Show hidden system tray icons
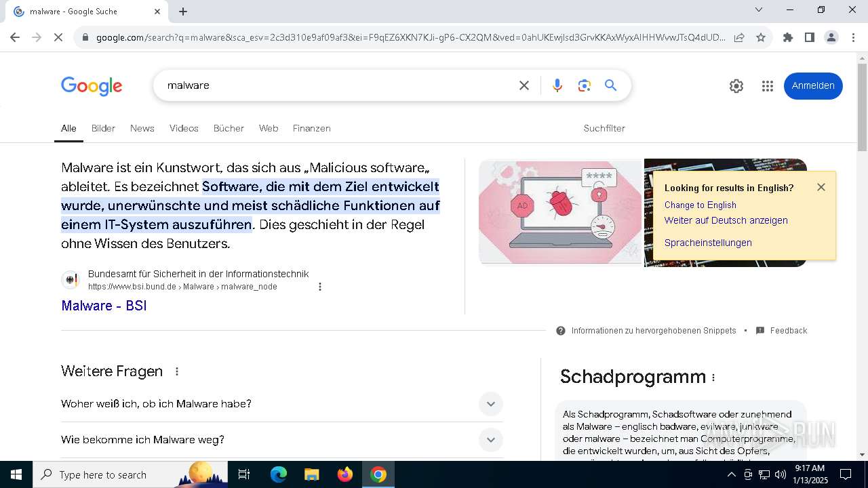The width and height of the screenshot is (868, 488). pos(731,474)
